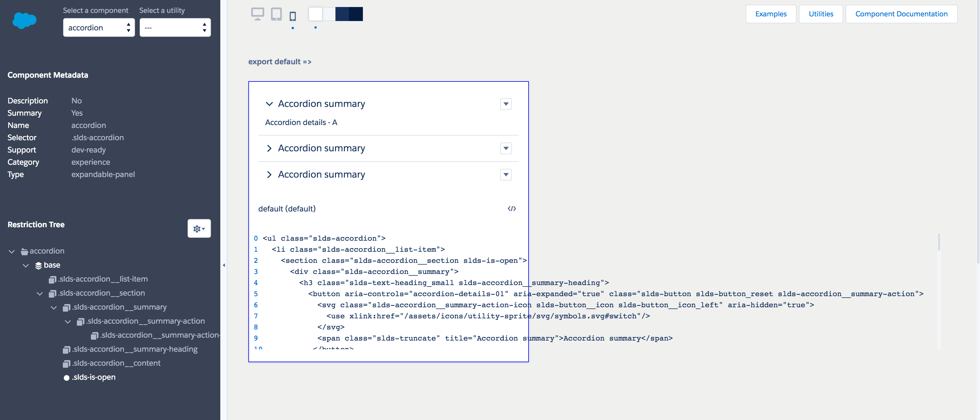Open the Restriction Tree settings gear menu
This screenshot has height=420, width=980.
(x=199, y=228)
